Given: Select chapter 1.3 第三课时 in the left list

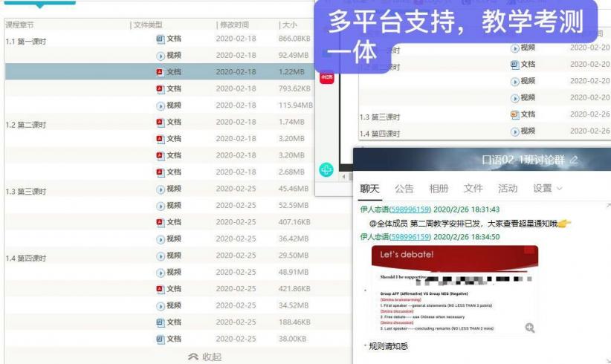Looking at the screenshot, I should click(x=26, y=192).
